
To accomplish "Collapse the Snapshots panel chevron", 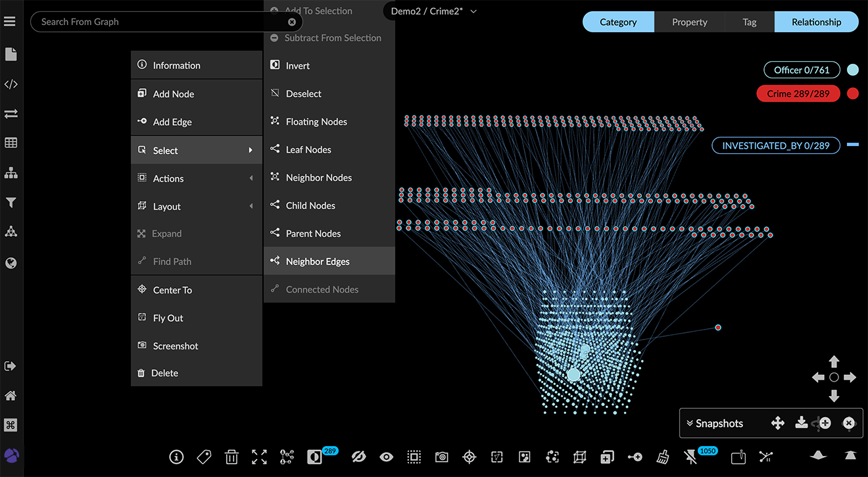I will [689, 423].
